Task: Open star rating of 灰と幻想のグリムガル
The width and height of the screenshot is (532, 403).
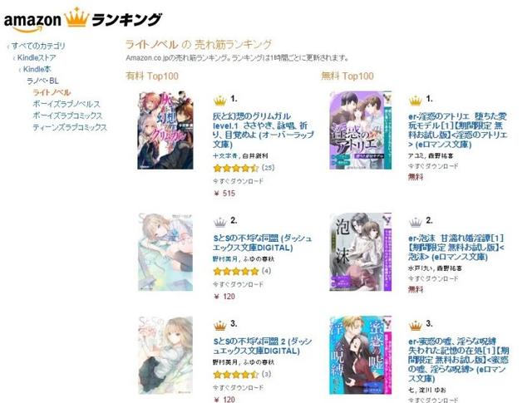Action: [x=236, y=168]
